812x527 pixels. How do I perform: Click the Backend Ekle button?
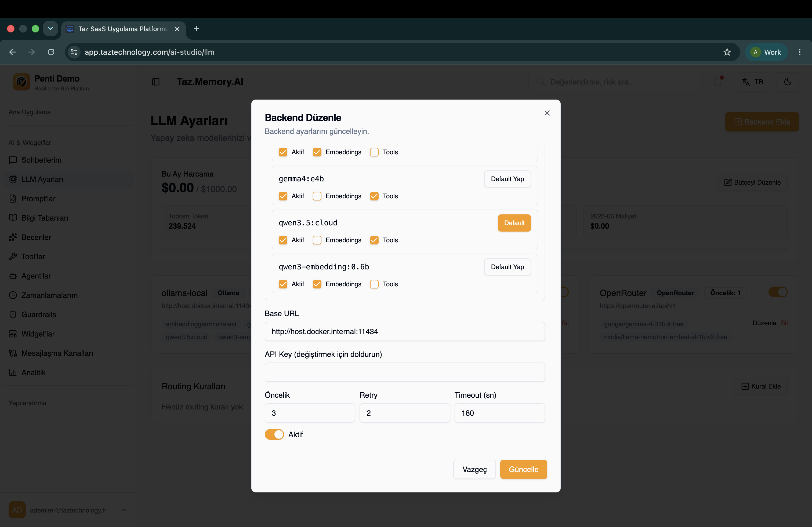tap(762, 122)
